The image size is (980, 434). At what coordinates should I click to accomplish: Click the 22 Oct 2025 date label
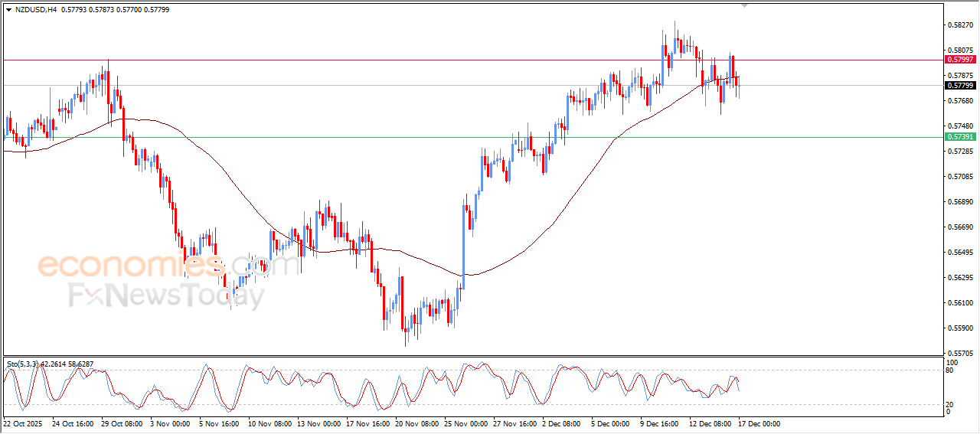(x=24, y=423)
